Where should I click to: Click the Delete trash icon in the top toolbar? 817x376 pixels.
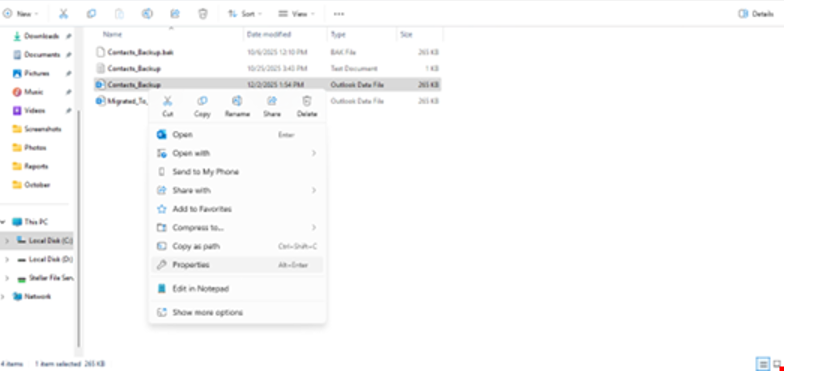[x=203, y=14]
